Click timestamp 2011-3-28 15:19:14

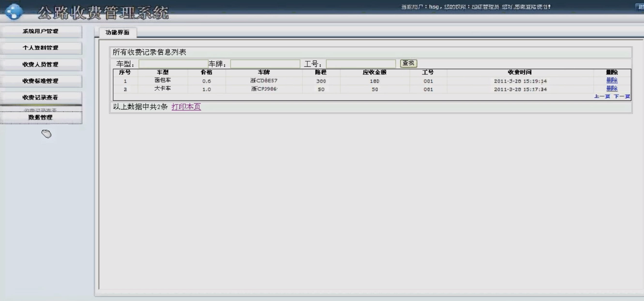pos(520,81)
